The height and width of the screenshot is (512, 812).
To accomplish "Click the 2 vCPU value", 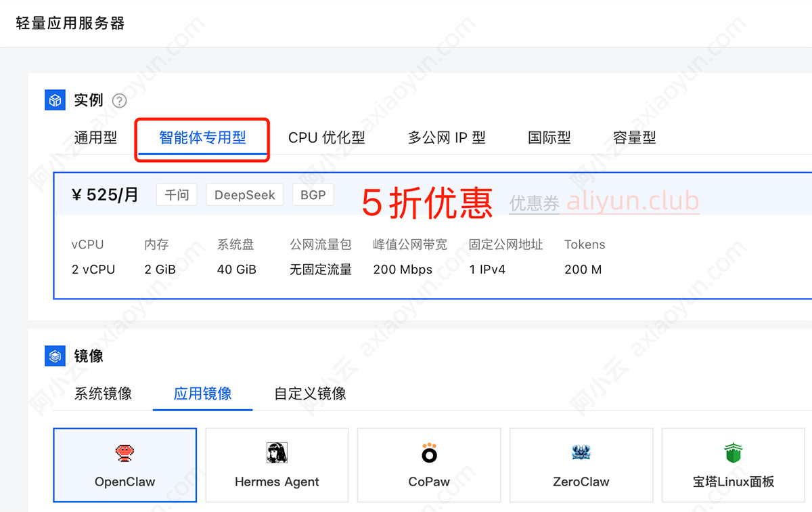I will click(x=93, y=270).
